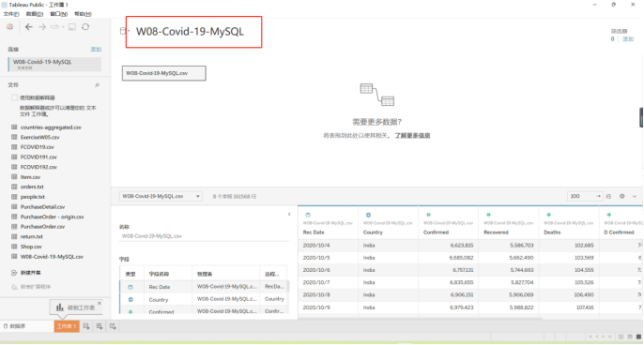Click the Deaths column number type icon
644x345 pixels.
(548, 215)
